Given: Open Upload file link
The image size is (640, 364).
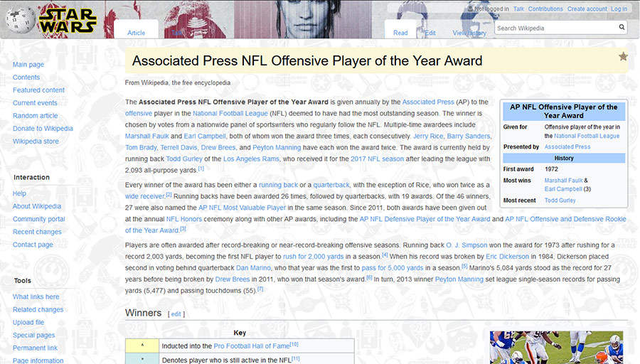Looking at the screenshot, I should click(x=28, y=322).
